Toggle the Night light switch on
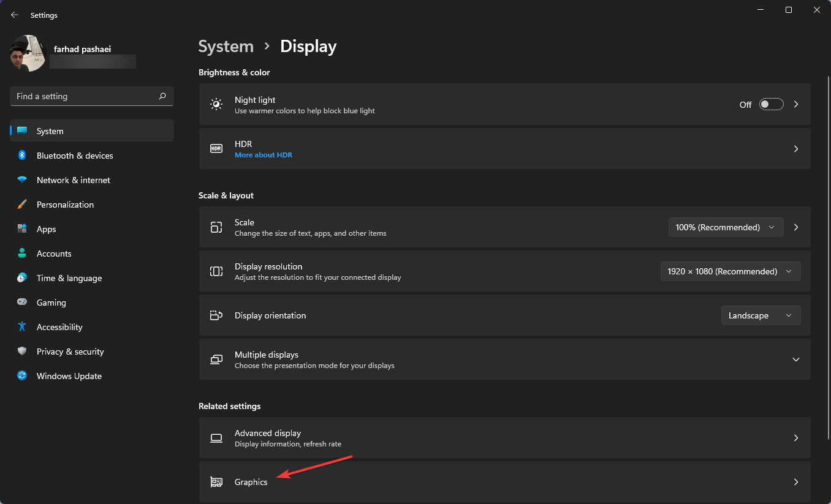 tap(771, 104)
